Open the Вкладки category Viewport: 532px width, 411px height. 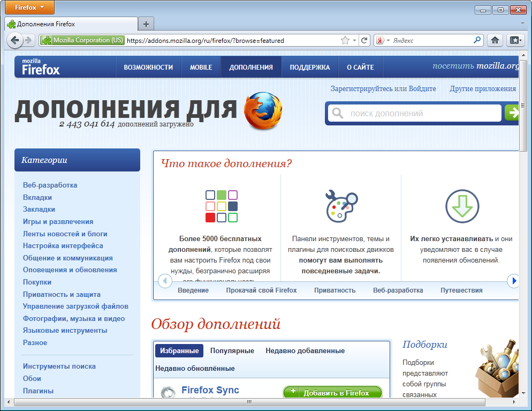point(37,197)
